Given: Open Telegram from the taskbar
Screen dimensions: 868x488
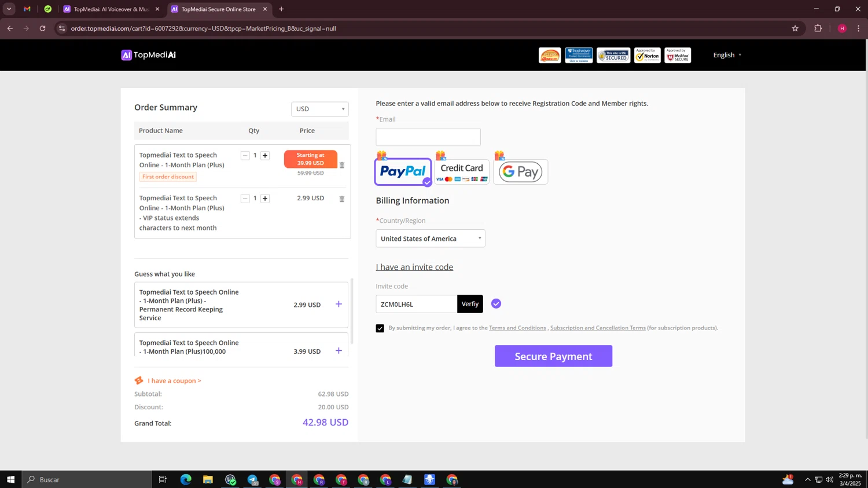Looking at the screenshot, I should 252,479.
